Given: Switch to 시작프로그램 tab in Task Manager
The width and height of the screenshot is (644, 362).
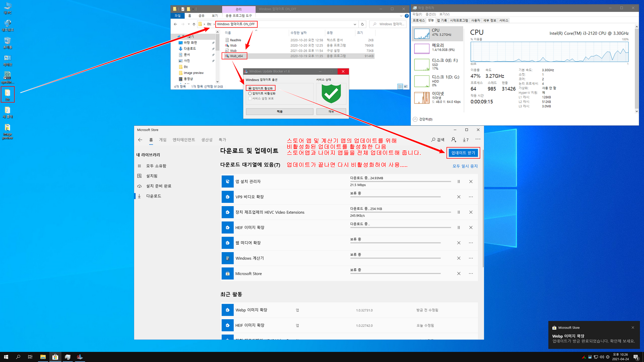Looking at the screenshot, I should [459, 20].
